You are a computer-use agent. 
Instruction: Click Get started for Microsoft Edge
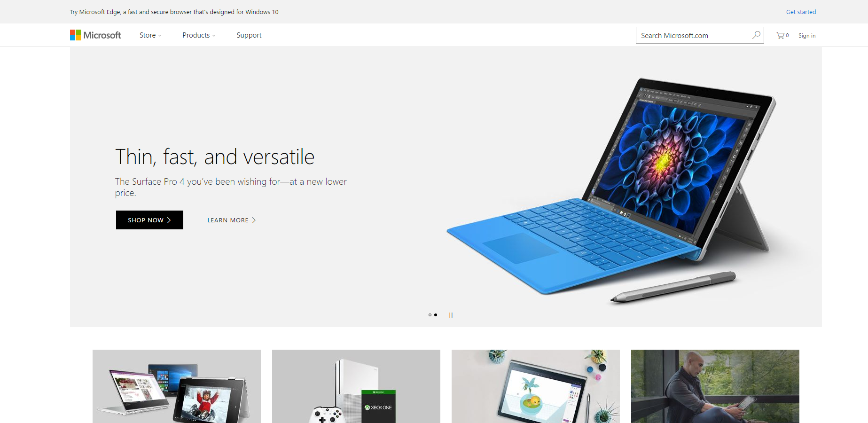tap(801, 12)
